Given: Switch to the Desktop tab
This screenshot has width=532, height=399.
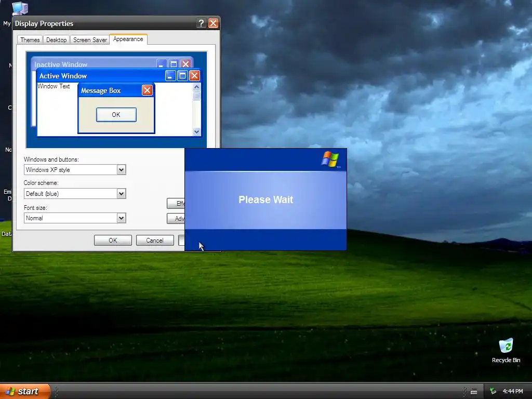Looking at the screenshot, I should point(56,39).
